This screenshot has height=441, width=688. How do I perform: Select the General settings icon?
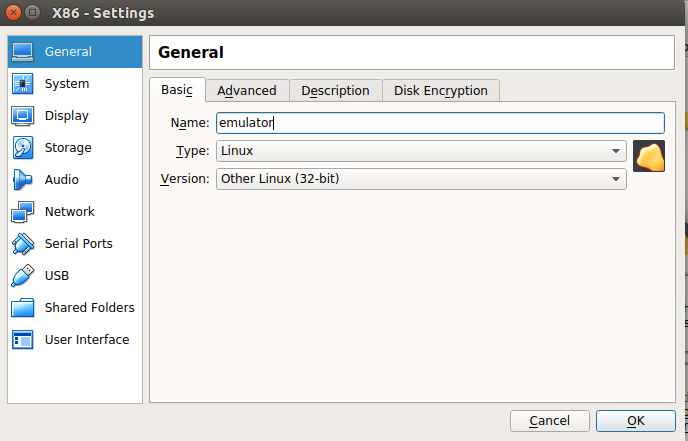coord(23,52)
